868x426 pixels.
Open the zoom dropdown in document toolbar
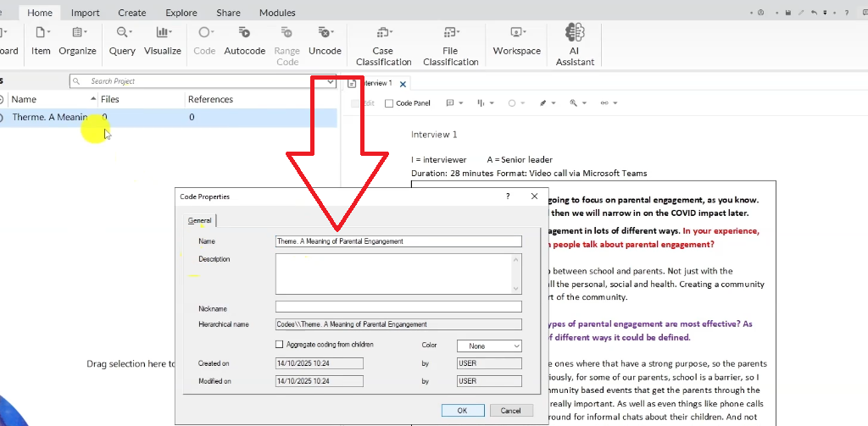585,103
